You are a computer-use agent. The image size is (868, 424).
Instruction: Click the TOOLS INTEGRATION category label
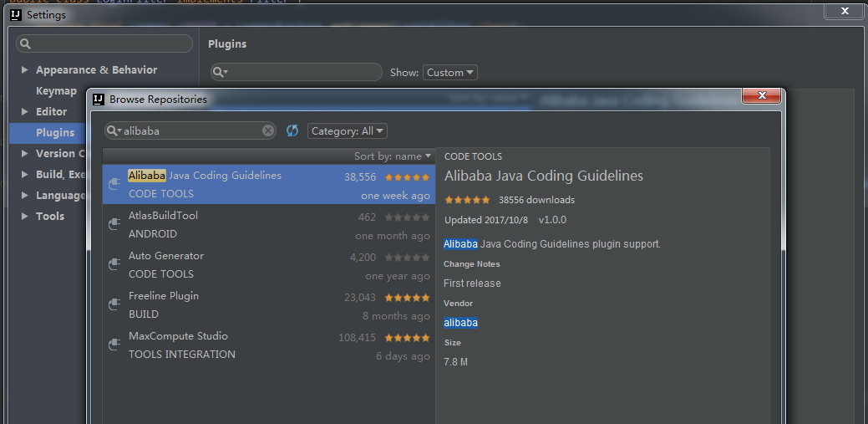[182, 354]
